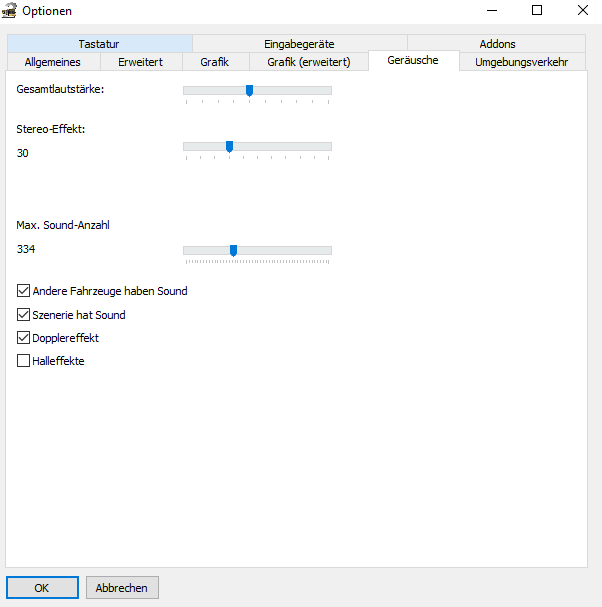Disable Andere Fahrzeuge haben Sound
Image resolution: width=602 pixels, height=607 pixels.
(24, 291)
